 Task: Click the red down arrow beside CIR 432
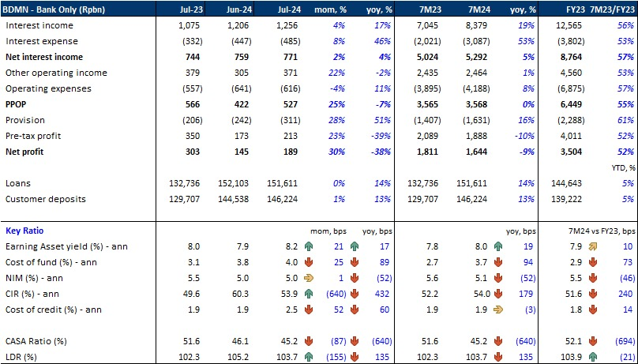[x=355, y=294]
